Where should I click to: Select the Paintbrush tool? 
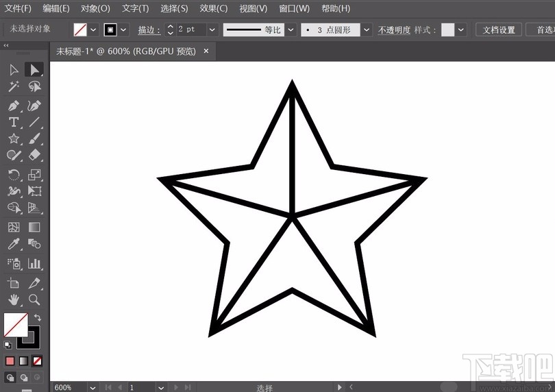click(x=34, y=138)
